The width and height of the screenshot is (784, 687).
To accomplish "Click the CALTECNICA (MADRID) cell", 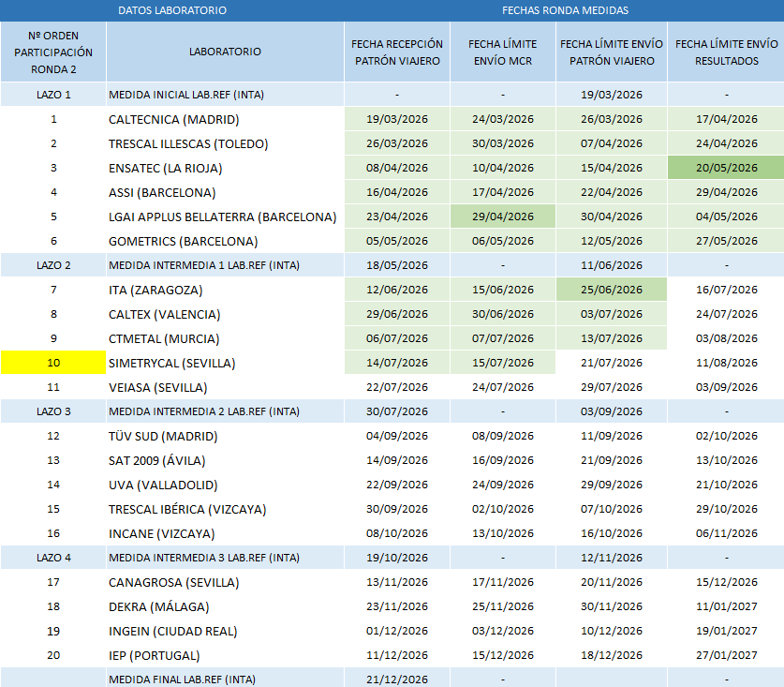I will pos(225,119).
